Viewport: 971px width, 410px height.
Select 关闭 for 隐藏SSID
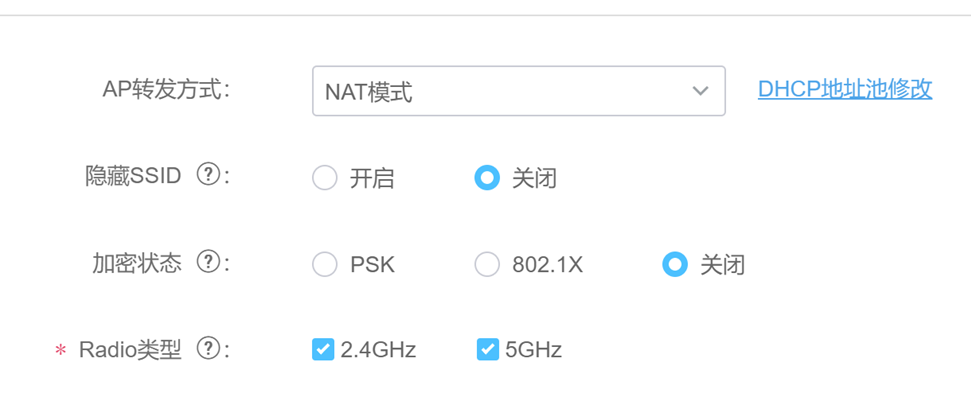pos(487,178)
